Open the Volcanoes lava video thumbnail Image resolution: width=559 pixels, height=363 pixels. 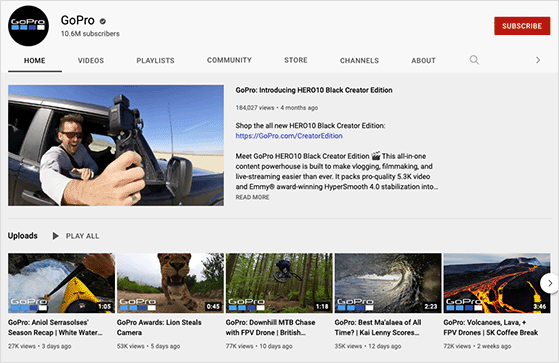coord(497,283)
